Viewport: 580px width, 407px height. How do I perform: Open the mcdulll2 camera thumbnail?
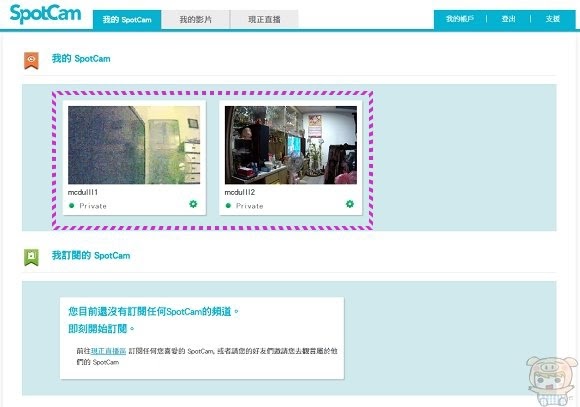[x=291, y=145]
